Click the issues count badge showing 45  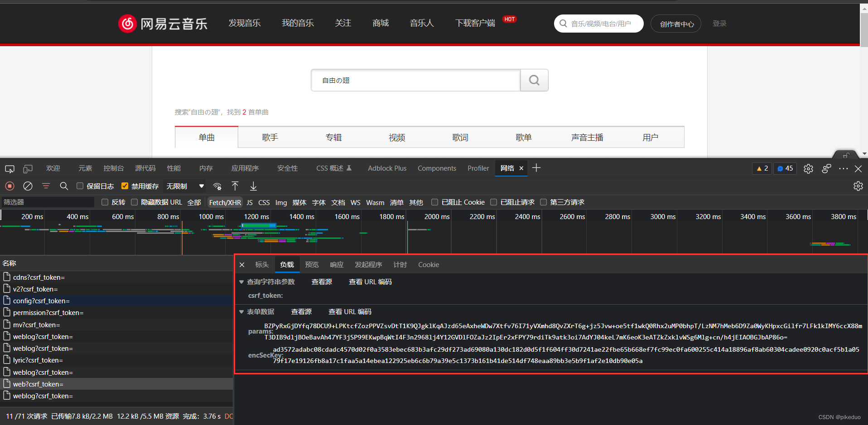pyautogui.click(x=785, y=168)
